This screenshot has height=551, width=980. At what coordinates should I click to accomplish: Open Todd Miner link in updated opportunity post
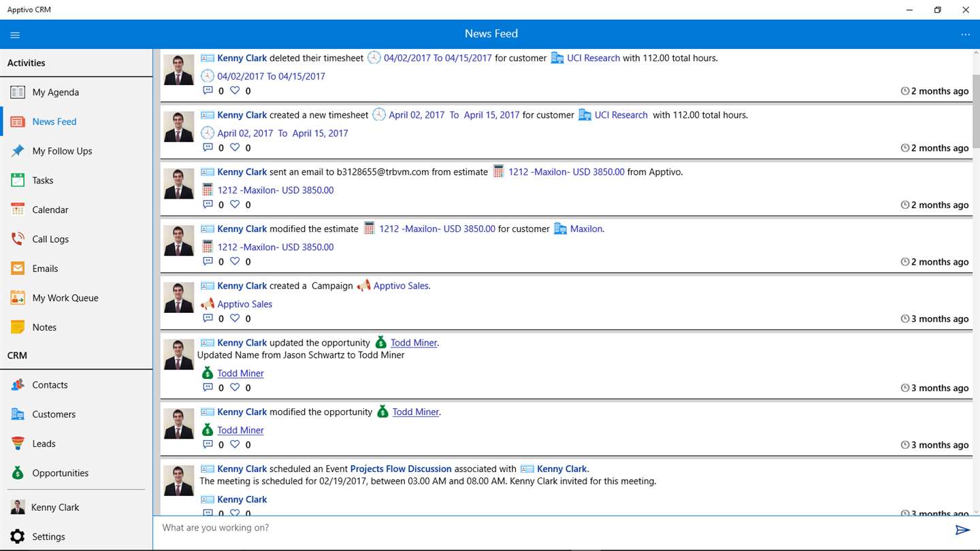tap(414, 343)
